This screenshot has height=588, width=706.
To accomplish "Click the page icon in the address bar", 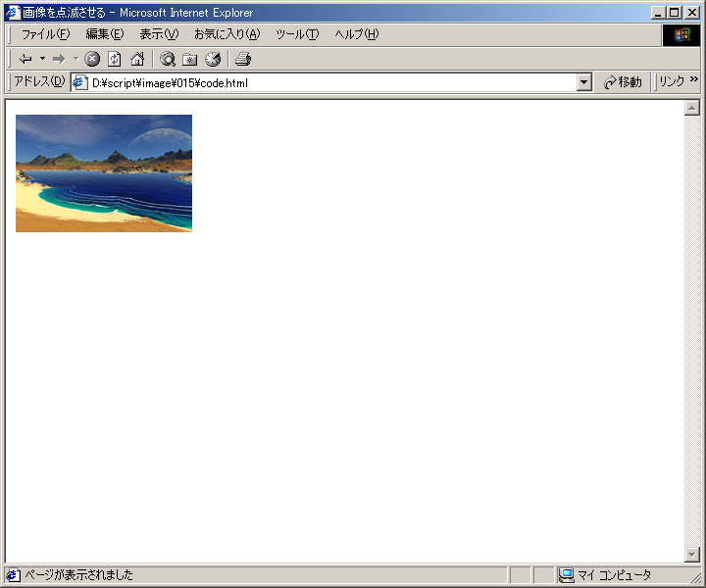I will pyautogui.click(x=80, y=82).
